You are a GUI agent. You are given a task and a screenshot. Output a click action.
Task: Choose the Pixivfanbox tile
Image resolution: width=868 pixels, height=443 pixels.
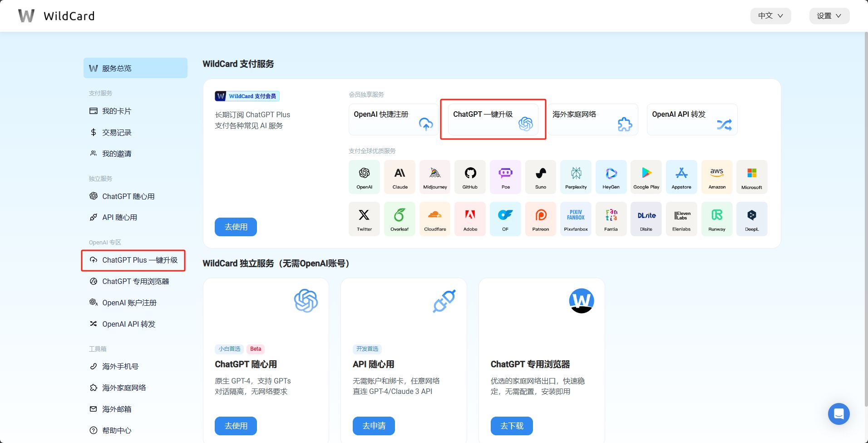click(x=576, y=219)
